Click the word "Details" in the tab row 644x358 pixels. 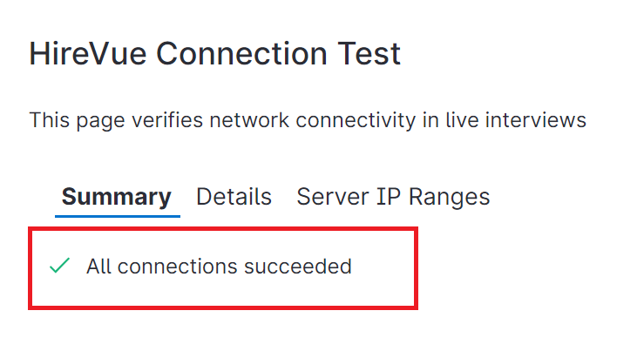234,197
